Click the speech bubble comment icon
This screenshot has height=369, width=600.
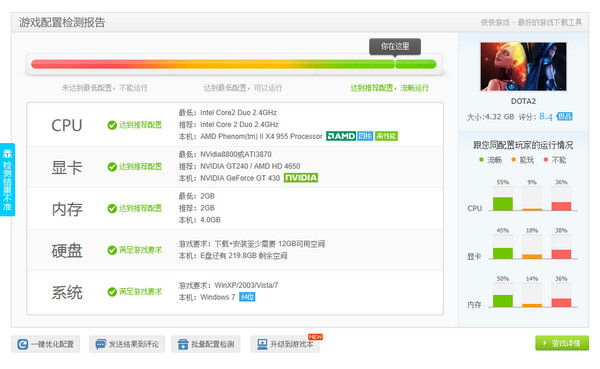(x=101, y=344)
